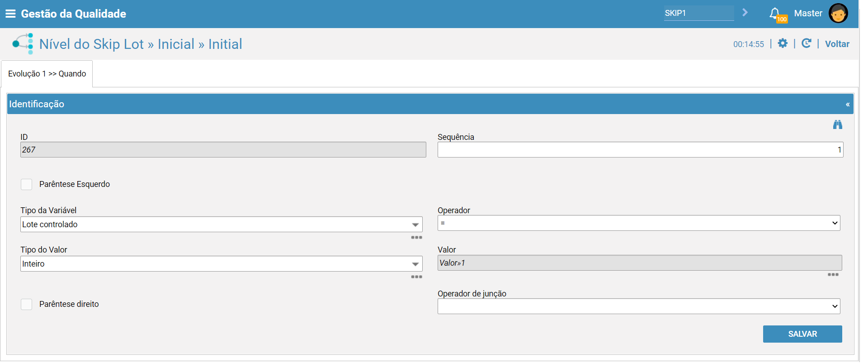
Task: Click the ID field showing 267
Action: (x=223, y=150)
